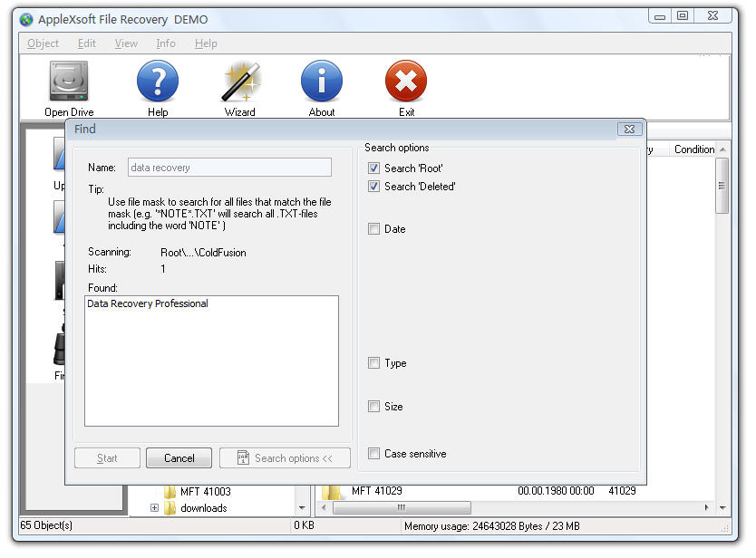Click the AppleXsoft globe icon in title bar
756x558 pixels.
click(26, 20)
